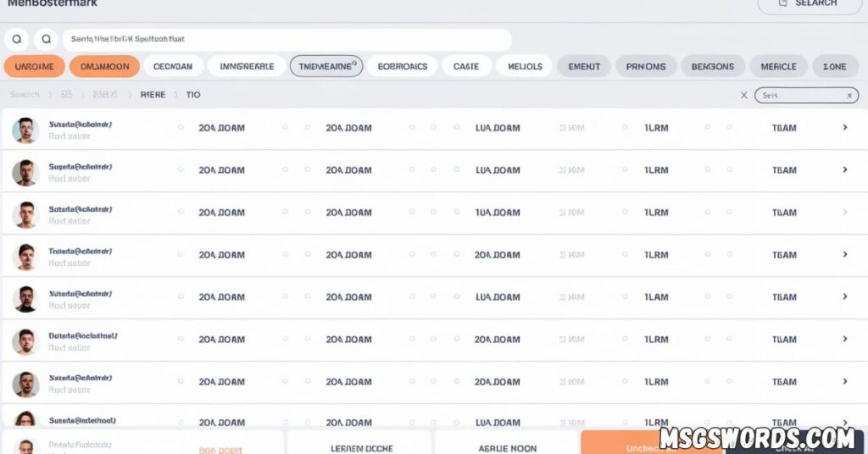Select the first radio circle in the first row
868x454 pixels.
tap(181, 128)
